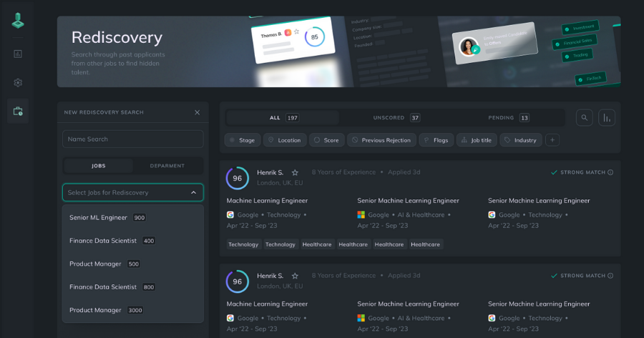644x338 pixels.
Task: Click second card's Applied 3d text
Action: coord(404,276)
